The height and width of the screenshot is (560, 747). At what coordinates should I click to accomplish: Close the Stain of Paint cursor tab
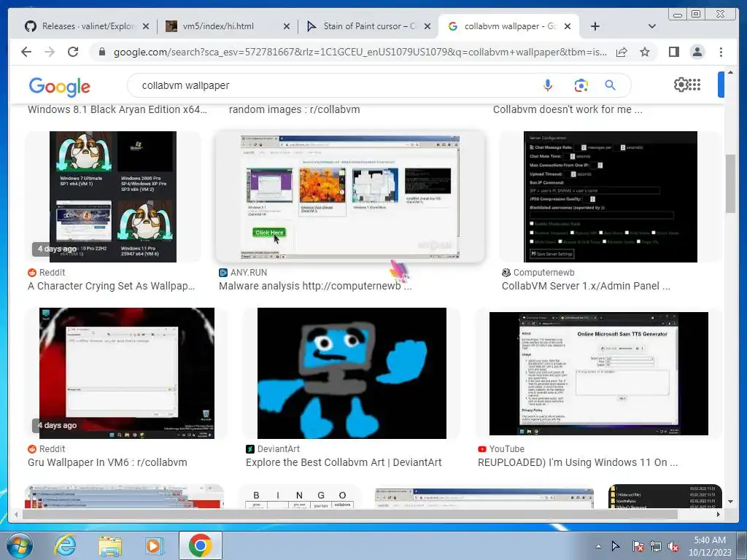coord(427,27)
